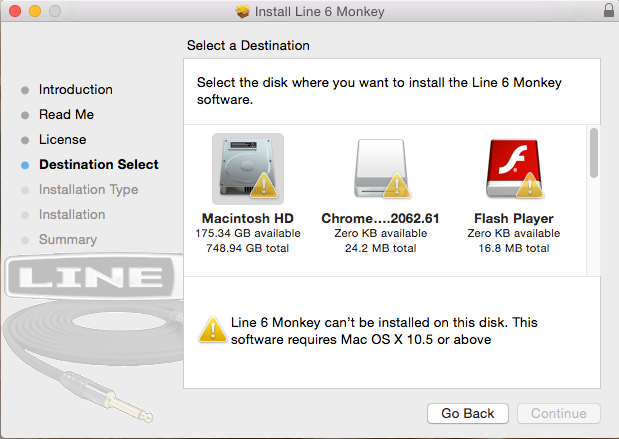Click the License step in sidebar

[62, 139]
